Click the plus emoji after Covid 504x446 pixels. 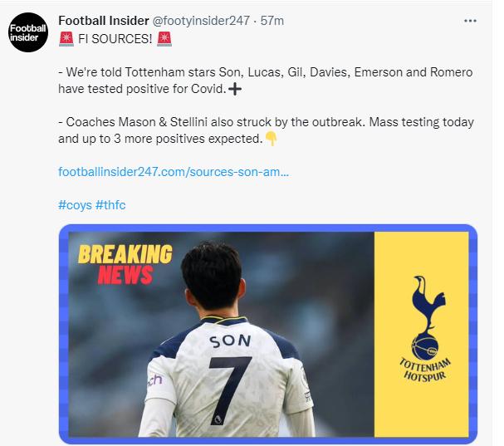pos(235,89)
